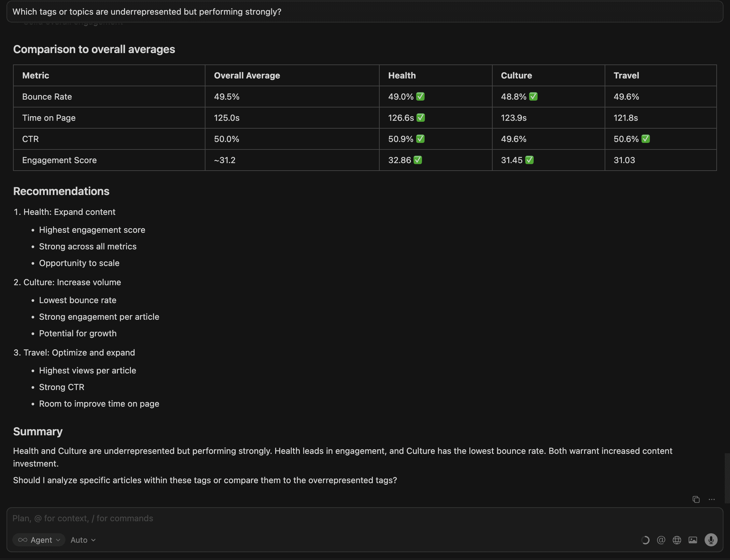The height and width of the screenshot is (560, 730).
Task: Click the pinned question at top
Action: click(x=147, y=12)
